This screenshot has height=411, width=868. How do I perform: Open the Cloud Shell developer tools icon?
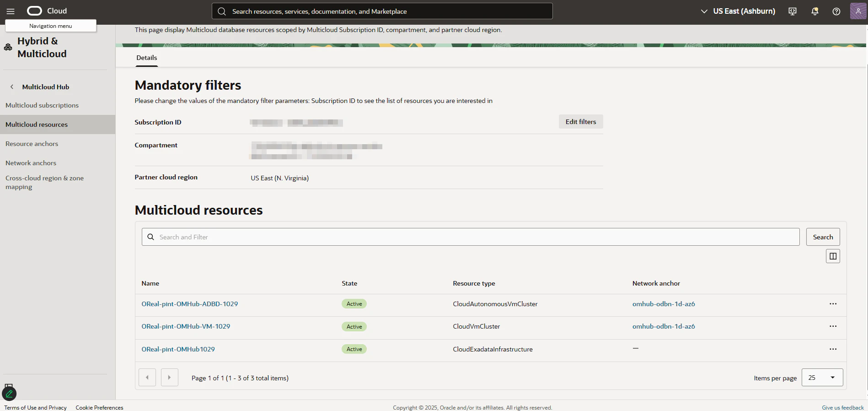pyautogui.click(x=793, y=11)
